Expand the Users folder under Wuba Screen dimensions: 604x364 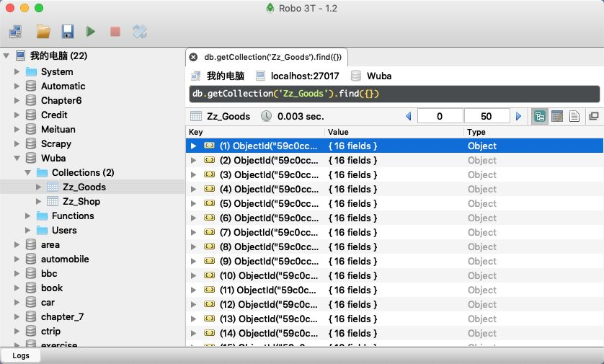click(27, 231)
